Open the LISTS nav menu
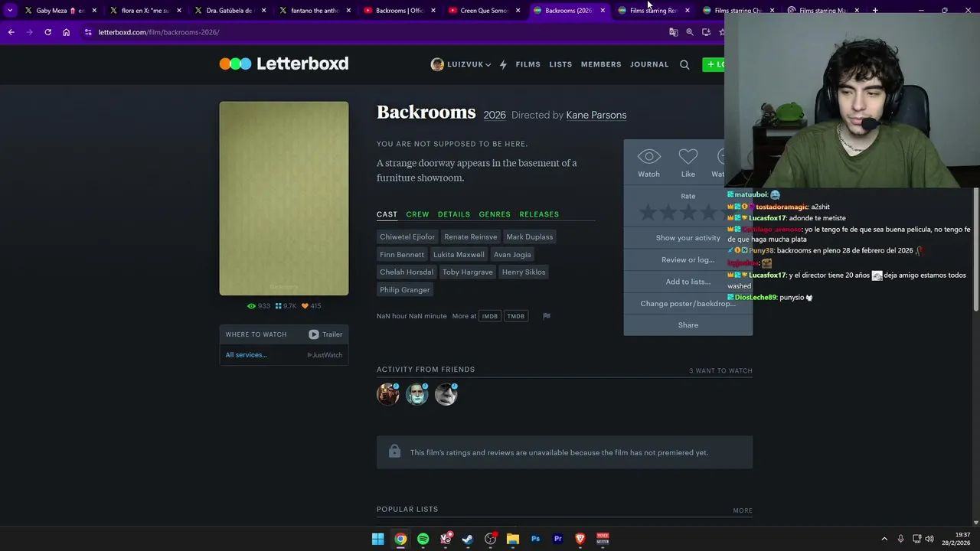The width and height of the screenshot is (980, 551). tap(560, 64)
